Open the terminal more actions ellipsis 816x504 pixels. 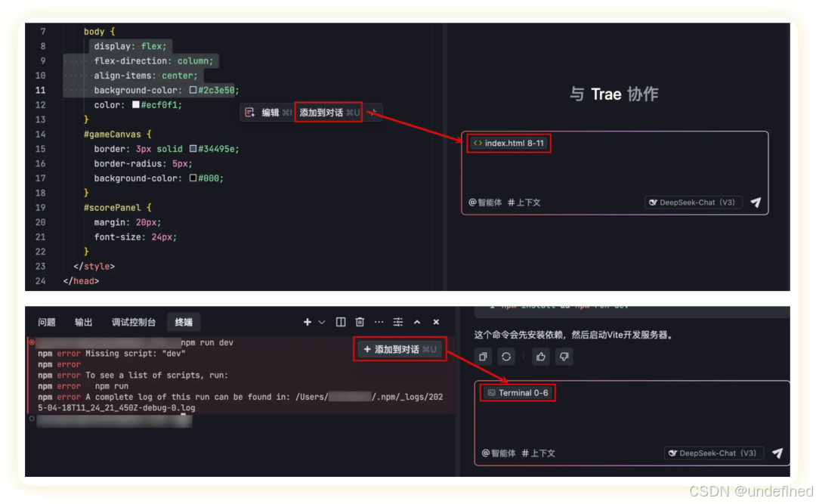379,323
